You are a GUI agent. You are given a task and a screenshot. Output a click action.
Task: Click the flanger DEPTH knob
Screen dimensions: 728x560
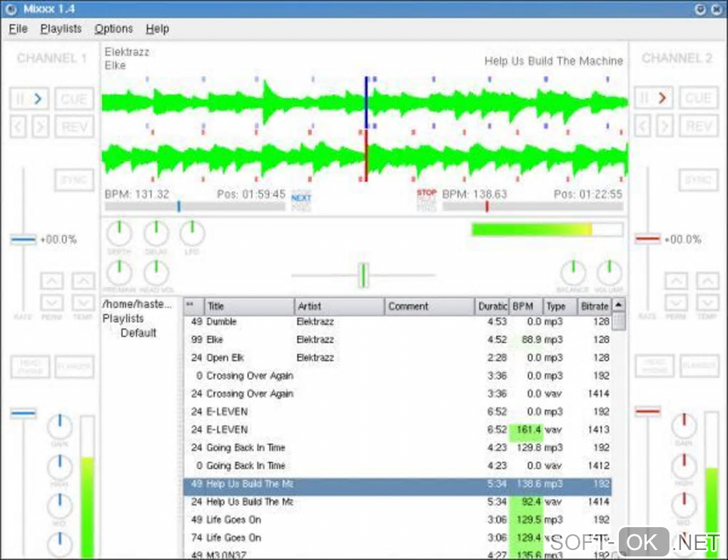tap(119, 233)
